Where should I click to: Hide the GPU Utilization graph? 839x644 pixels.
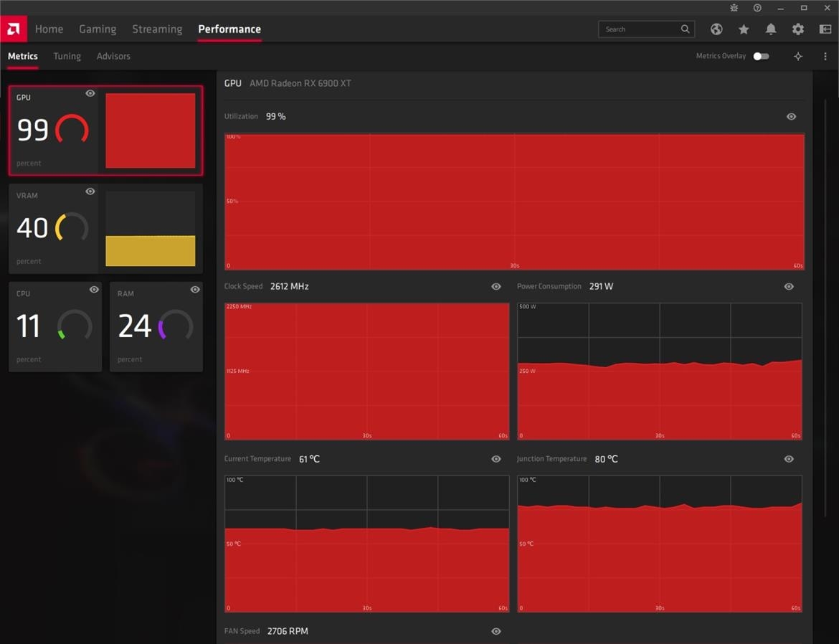click(791, 117)
